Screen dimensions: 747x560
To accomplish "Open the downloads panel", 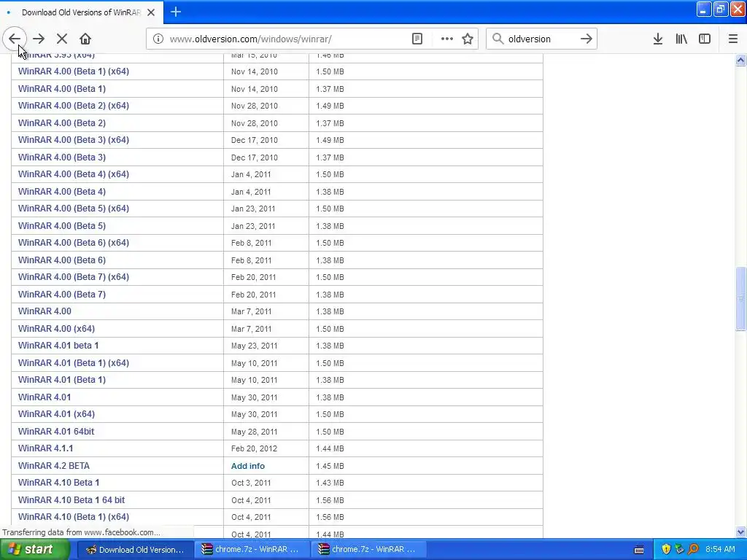I will tap(658, 39).
